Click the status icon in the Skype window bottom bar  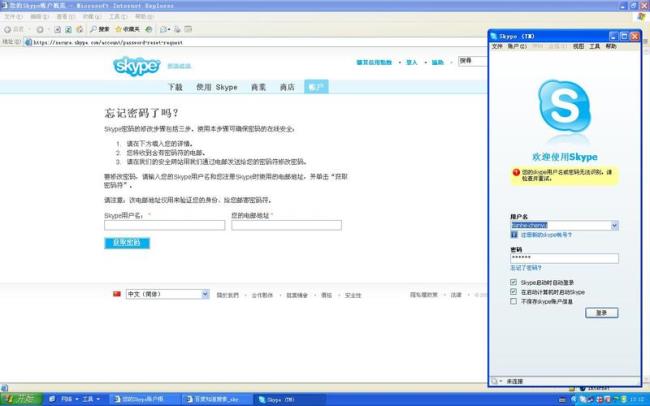pyautogui.click(x=495, y=381)
